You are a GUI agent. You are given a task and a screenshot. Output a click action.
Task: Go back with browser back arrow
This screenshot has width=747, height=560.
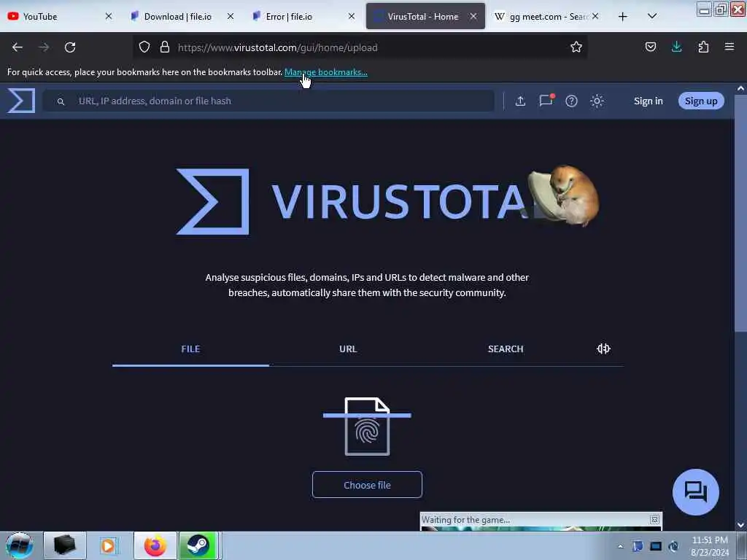click(x=18, y=47)
